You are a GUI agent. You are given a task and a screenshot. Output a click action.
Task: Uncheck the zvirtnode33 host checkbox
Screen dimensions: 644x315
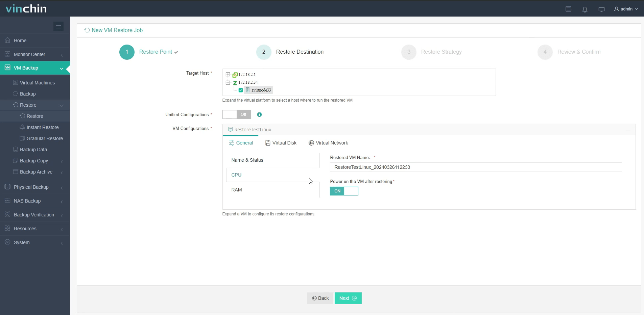click(240, 90)
